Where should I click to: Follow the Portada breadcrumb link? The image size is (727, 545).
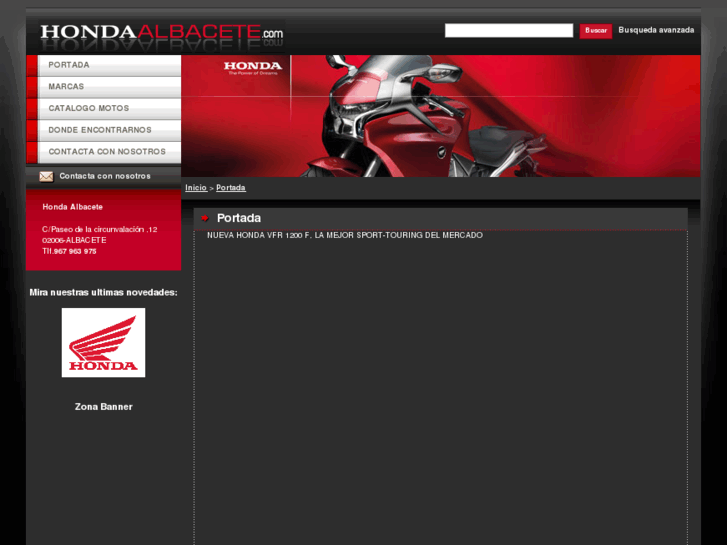click(231, 188)
